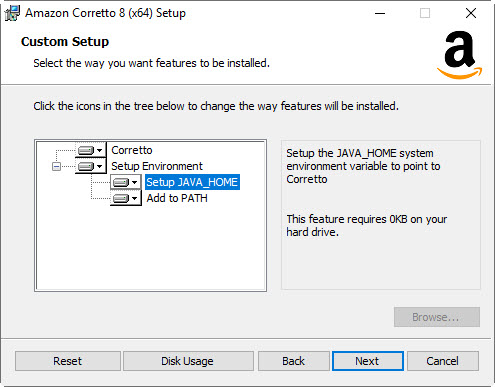Select the Corretto tree item
This screenshot has height=387, width=495.
click(132, 150)
